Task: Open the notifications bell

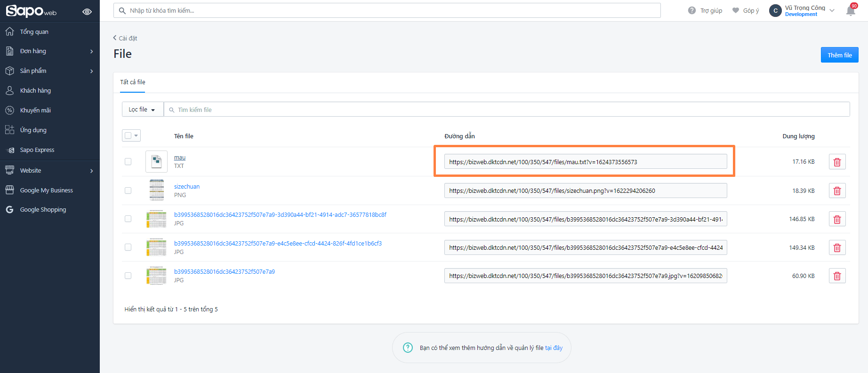Action: coord(851,11)
